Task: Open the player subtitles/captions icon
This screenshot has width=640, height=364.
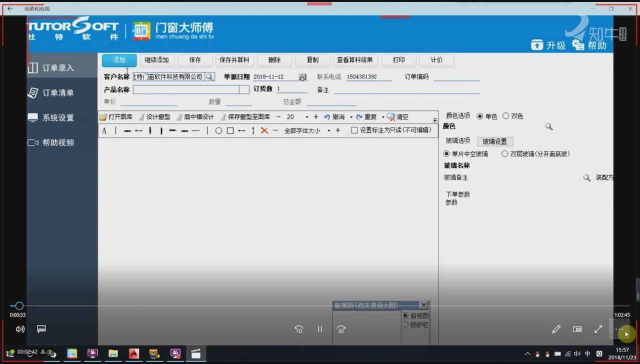Action: (41, 329)
